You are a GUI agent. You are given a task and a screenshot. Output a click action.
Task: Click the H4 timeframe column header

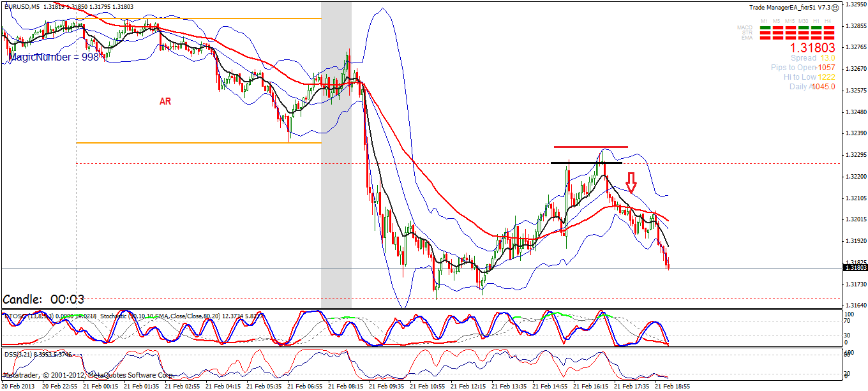[x=828, y=21]
